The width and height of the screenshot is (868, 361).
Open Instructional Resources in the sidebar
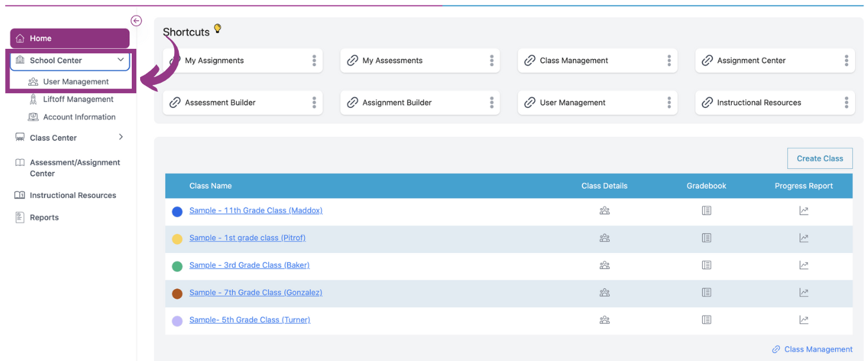[x=66, y=195]
